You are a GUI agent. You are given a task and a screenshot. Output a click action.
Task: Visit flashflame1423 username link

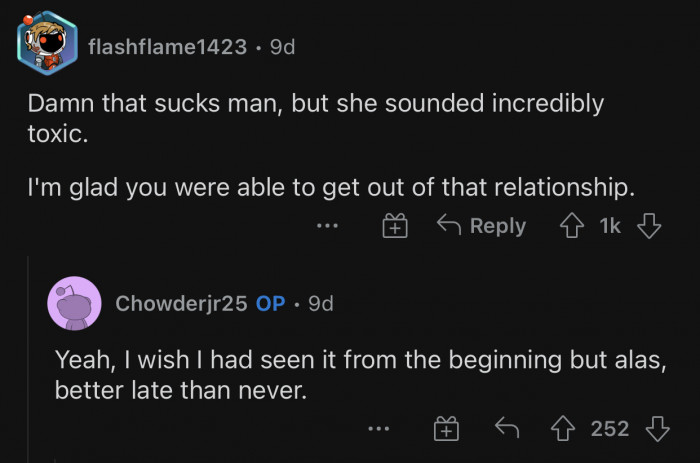point(167,47)
